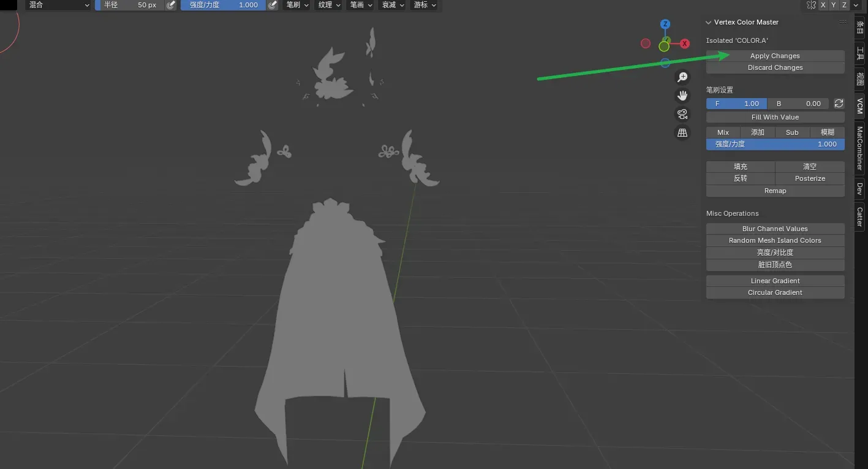
Task: Click the blue Z axis gizmo handle
Action: click(x=665, y=25)
